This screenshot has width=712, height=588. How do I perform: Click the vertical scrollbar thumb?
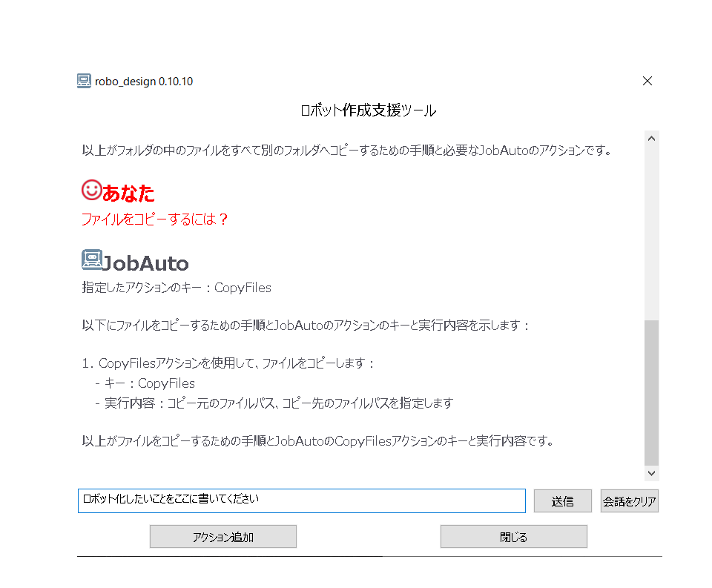click(652, 393)
